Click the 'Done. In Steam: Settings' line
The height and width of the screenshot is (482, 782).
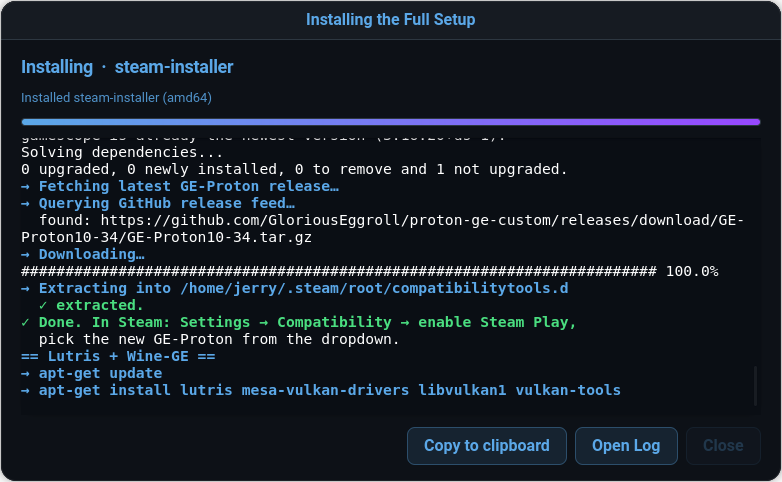coord(299,322)
